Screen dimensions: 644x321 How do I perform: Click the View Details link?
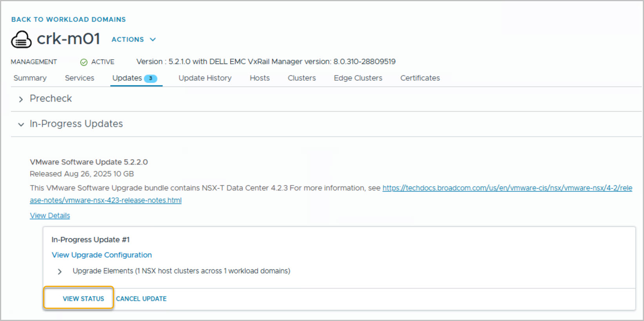coord(50,216)
